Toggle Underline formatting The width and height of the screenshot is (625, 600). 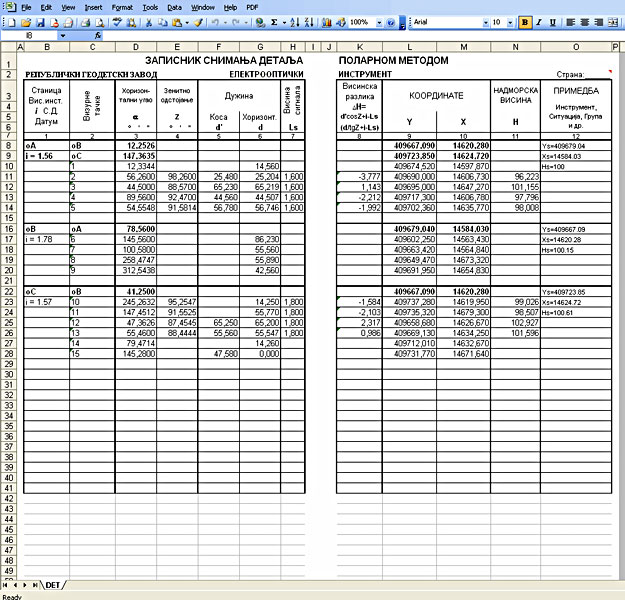pos(552,21)
